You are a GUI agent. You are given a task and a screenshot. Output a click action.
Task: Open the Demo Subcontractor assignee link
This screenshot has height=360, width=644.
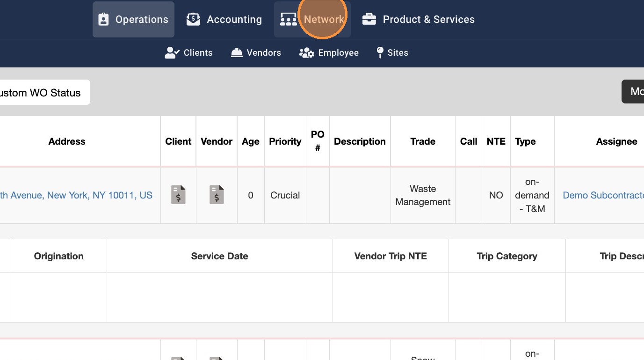[x=603, y=195]
